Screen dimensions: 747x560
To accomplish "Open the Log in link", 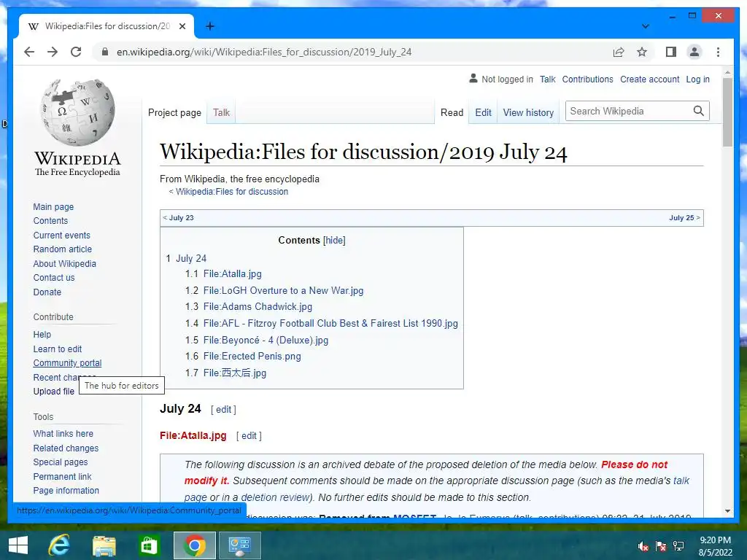I will [x=697, y=79].
